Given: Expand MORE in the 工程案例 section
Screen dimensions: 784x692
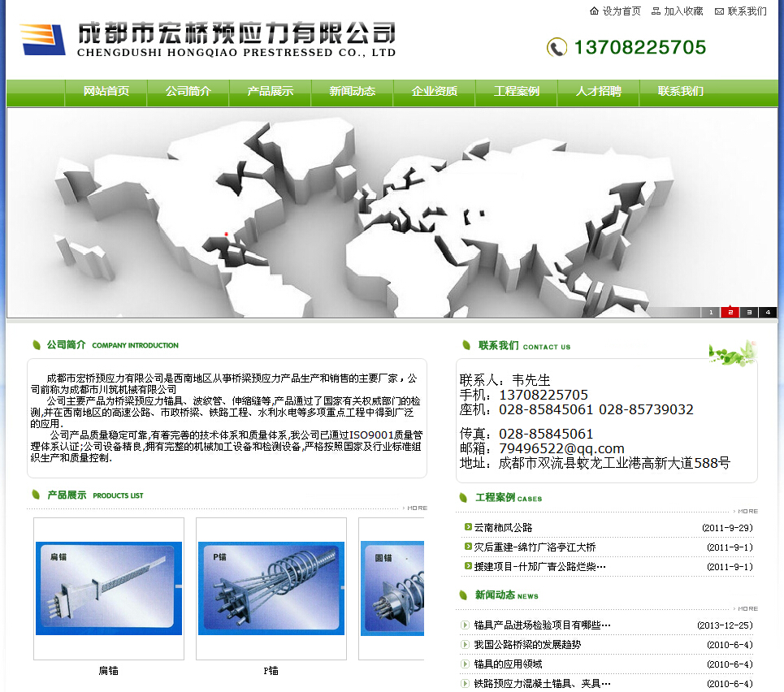Looking at the screenshot, I should click(747, 511).
